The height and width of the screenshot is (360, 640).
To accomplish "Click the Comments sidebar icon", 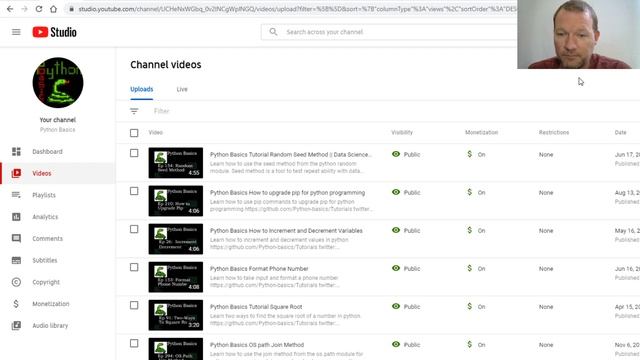I will [x=16, y=238].
